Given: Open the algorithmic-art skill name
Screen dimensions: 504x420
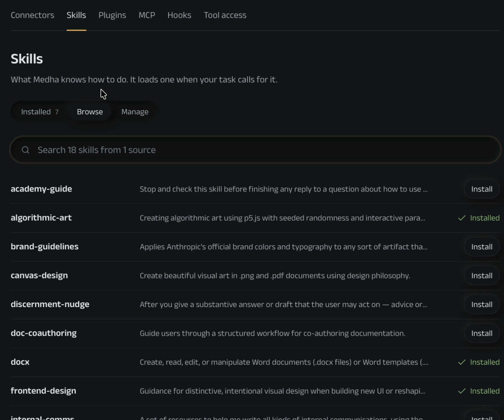Looking at the screenshot, I should (x=41, y=218).
